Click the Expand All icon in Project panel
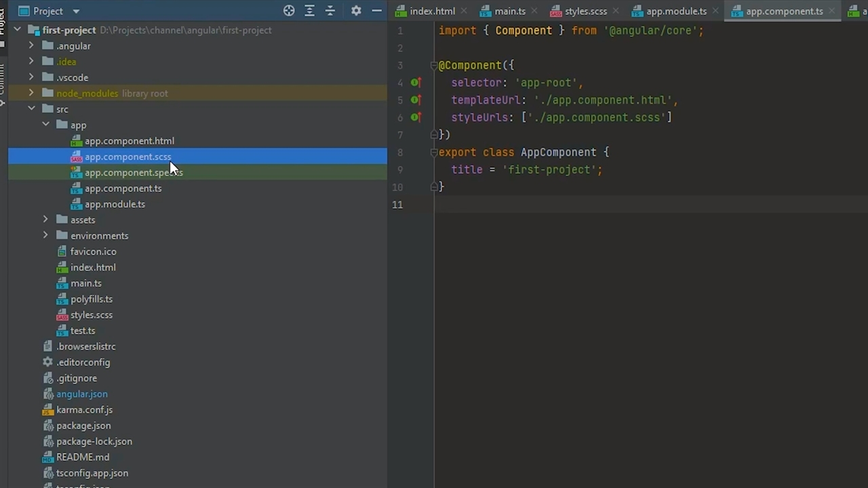 (309, 11)
